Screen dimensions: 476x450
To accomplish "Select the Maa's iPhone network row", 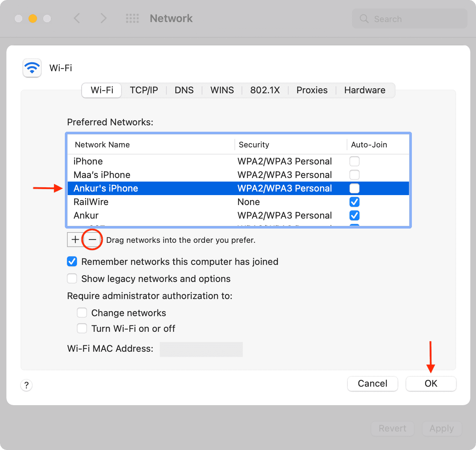I will pos(238,175).
